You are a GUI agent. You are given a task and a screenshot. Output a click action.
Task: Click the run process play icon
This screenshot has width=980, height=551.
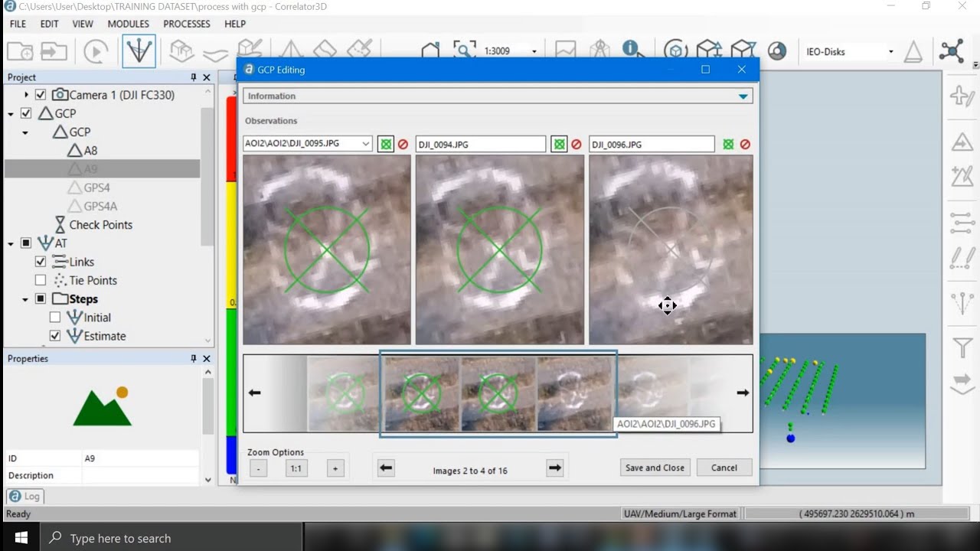click(x=96, y=51)
